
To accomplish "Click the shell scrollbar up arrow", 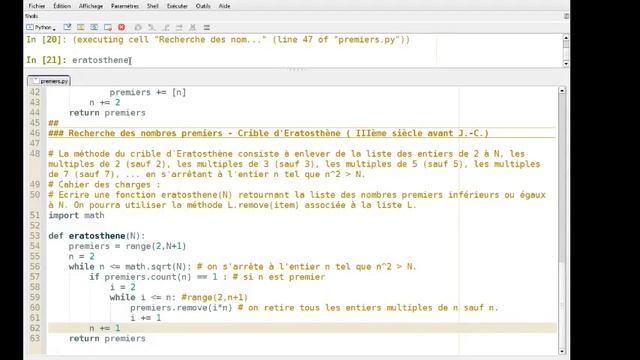I will (x=566, y=38).
